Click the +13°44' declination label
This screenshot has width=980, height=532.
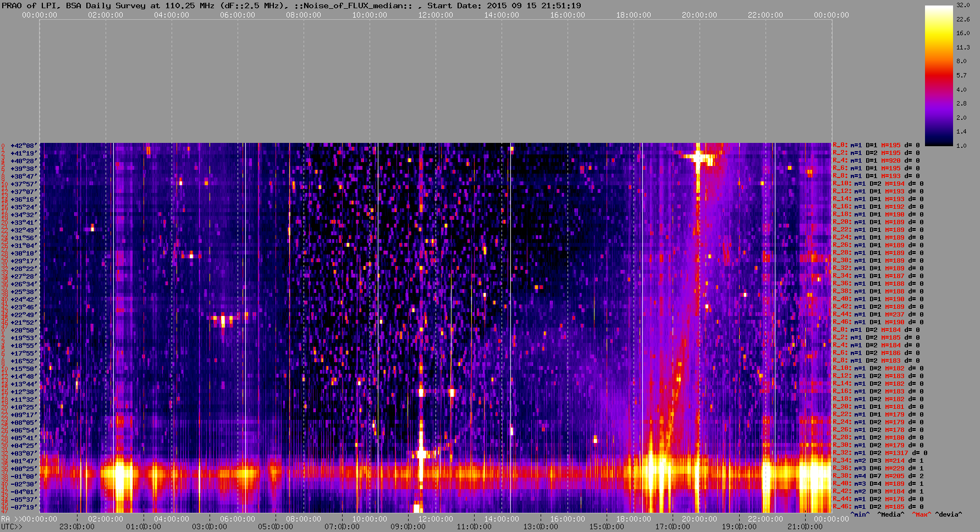tap(24, 384)
